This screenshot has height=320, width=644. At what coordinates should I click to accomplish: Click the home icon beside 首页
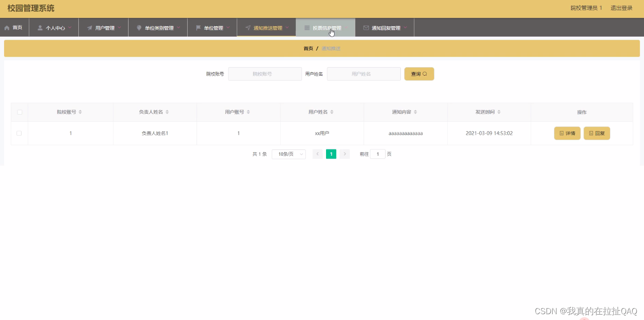[7, 28]
